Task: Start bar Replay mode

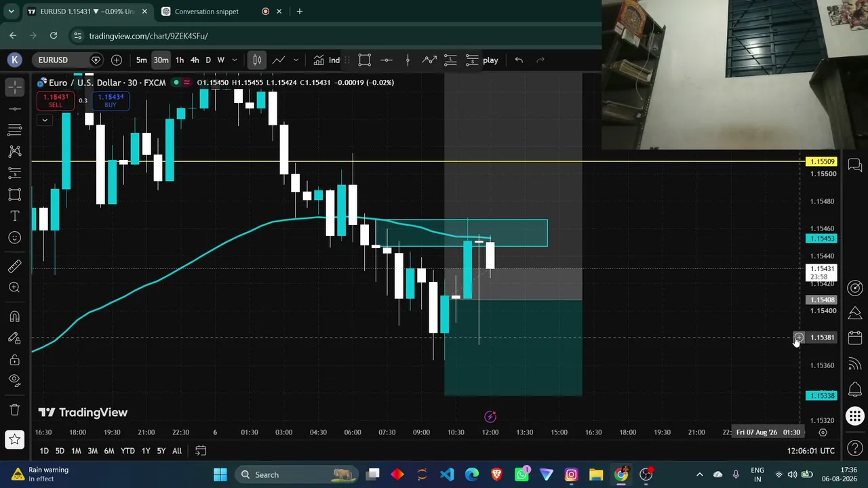Action: pyautogui.click(x=490, y=60)
